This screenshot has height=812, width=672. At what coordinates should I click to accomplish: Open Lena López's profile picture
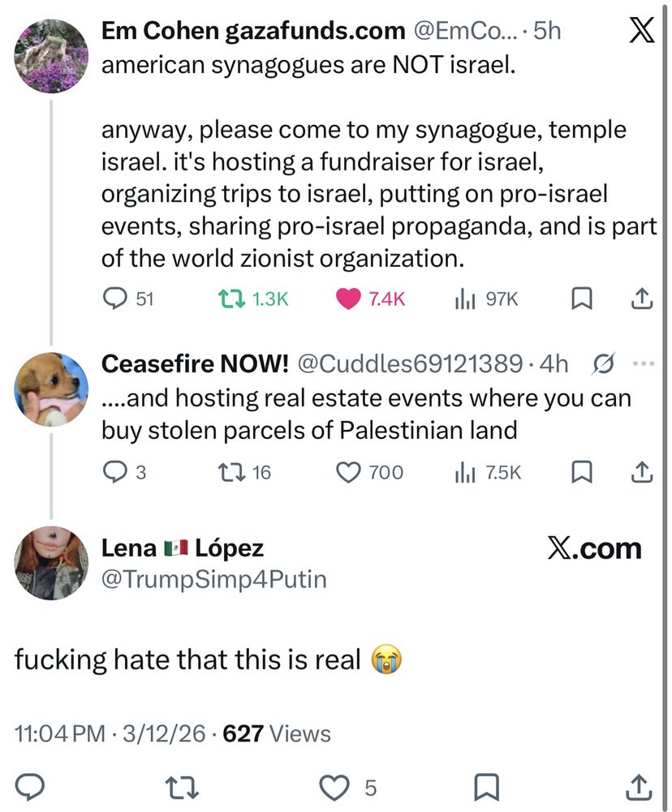[x=52, y=563]
